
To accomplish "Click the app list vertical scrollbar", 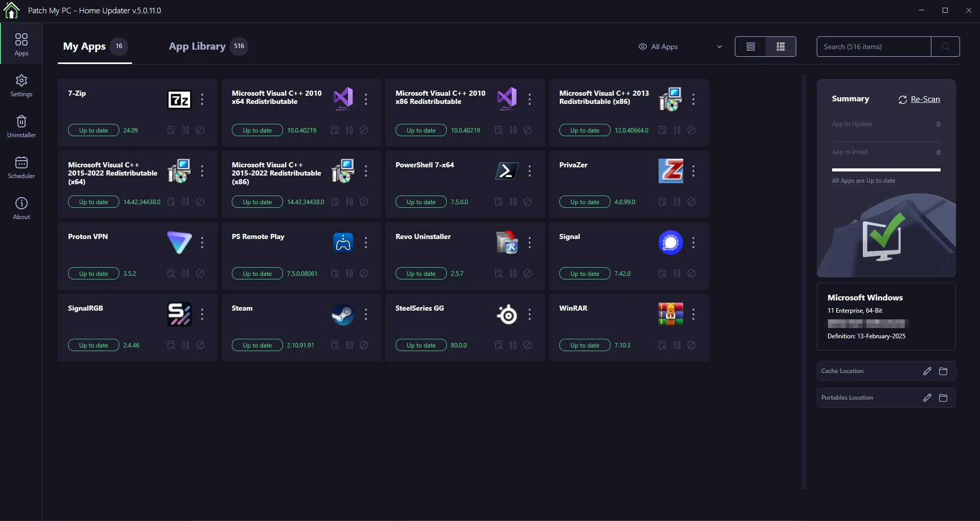I will pyautogui.click(x=804, y=282).
